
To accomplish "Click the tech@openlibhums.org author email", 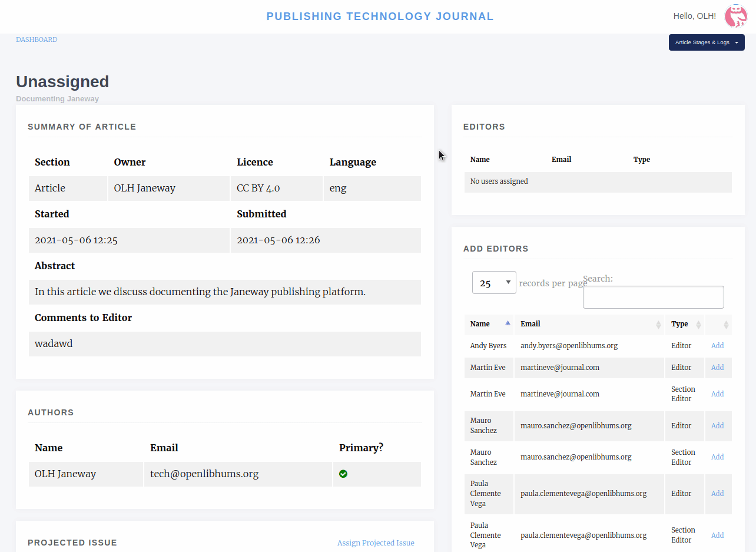I will (204, 474).
